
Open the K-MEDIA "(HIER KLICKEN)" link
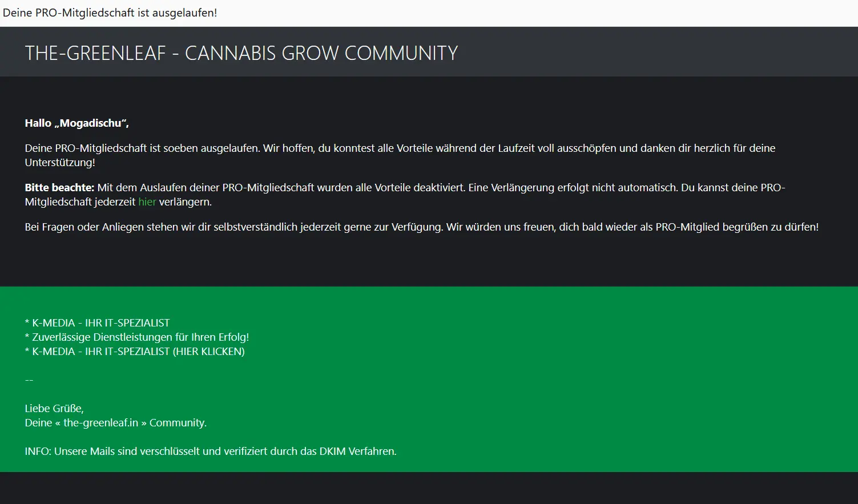209,352
